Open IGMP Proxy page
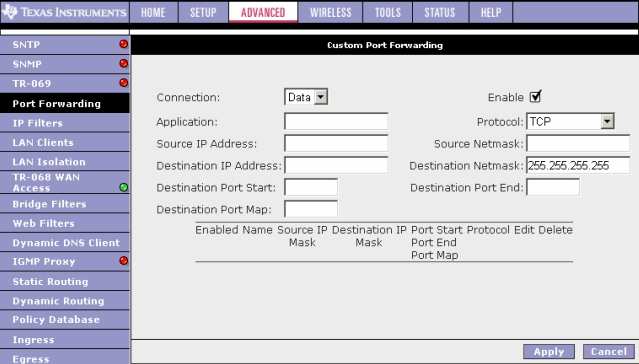 [64, 261]
